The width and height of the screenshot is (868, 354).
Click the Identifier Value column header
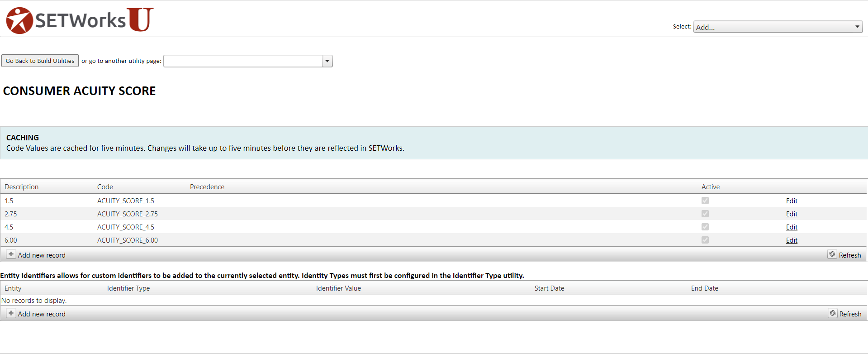338,288
